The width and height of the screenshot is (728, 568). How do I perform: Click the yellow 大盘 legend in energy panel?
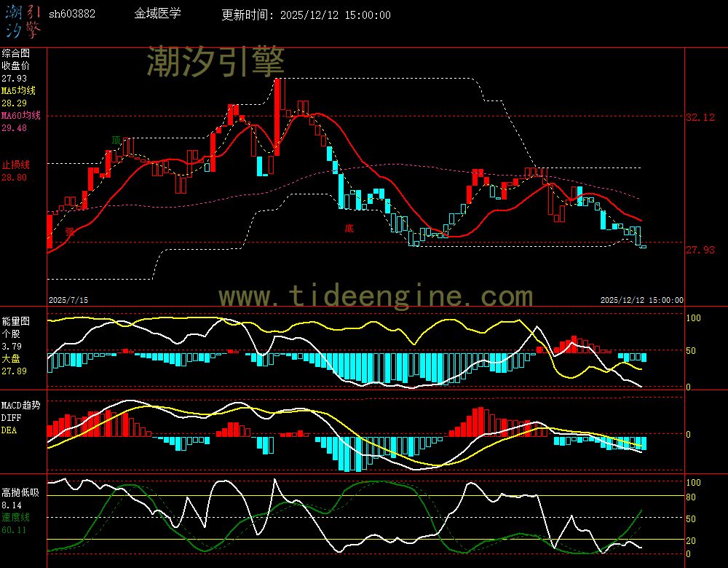[11, 359]
